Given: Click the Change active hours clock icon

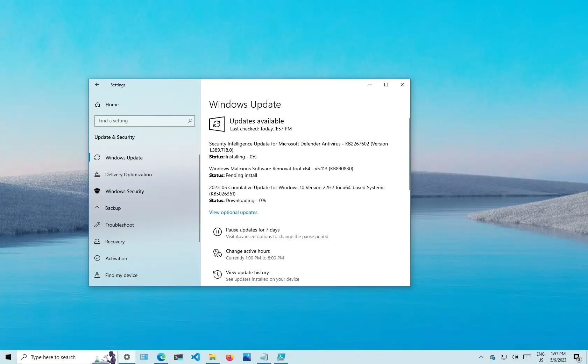Looking at the screenshot, I should [217, 253].
